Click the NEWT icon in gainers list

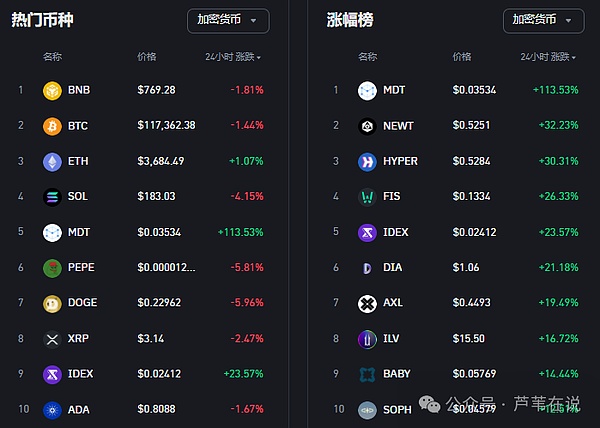coord(367,126)
